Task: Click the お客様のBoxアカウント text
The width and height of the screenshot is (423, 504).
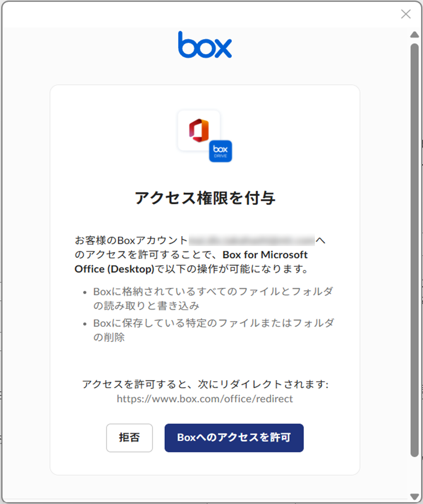Action: pyautogui.click(x=131, y=240)
